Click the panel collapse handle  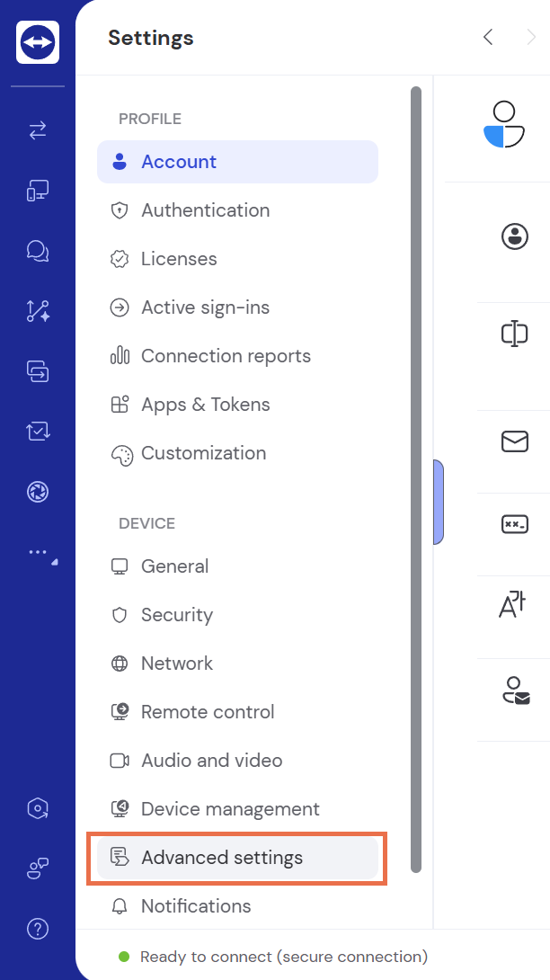click(x=439, y=502)
